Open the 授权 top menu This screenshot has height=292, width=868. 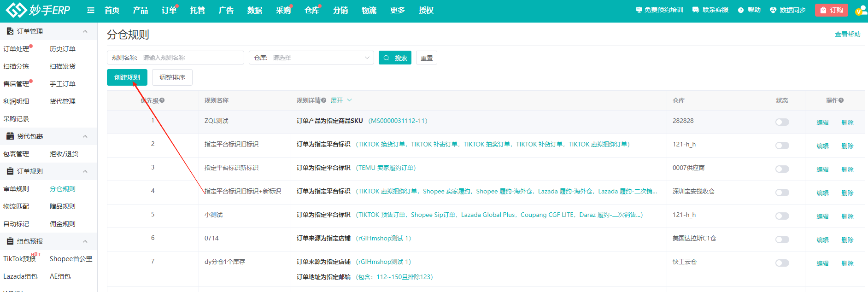coord(426,10)
